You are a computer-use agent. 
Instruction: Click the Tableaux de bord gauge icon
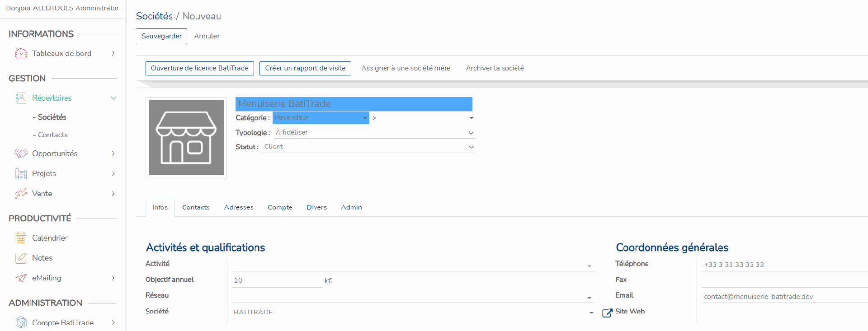(x=21, y=54)
